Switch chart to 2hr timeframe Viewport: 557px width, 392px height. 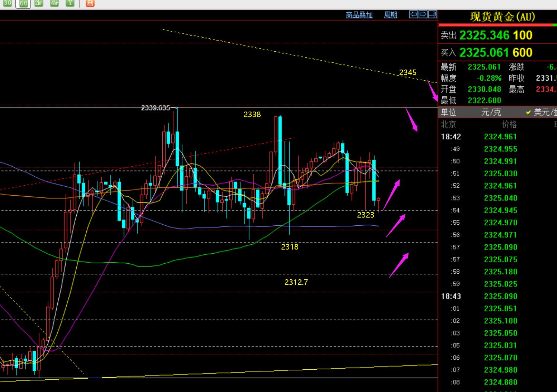click(x=39, y=3)
